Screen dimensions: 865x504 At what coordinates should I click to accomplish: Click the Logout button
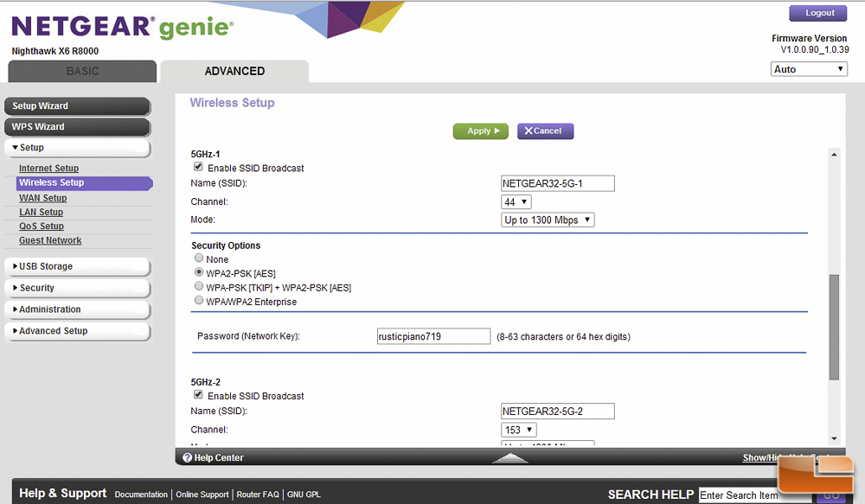click(x=818, y=13)
